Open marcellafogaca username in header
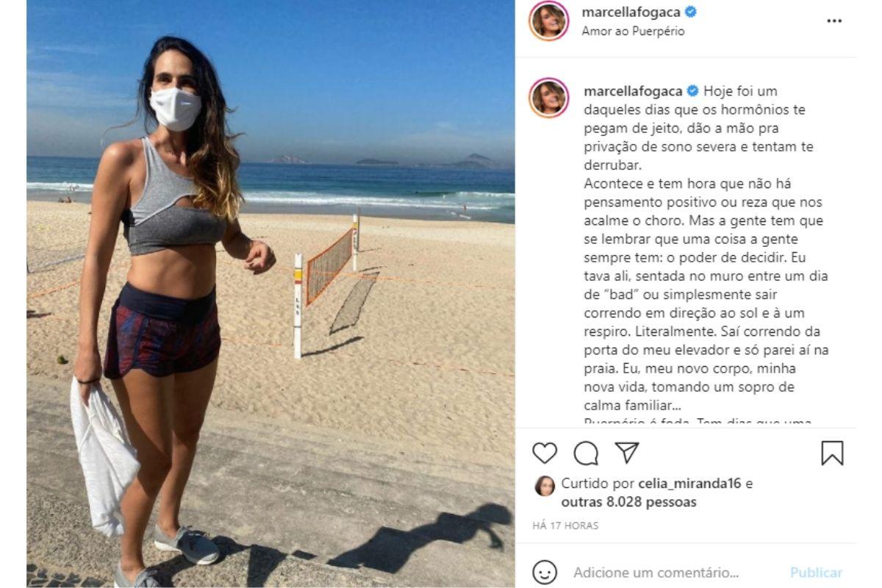Image resolution: width=882 pixels, height=588 pixels. pos(631,12)
